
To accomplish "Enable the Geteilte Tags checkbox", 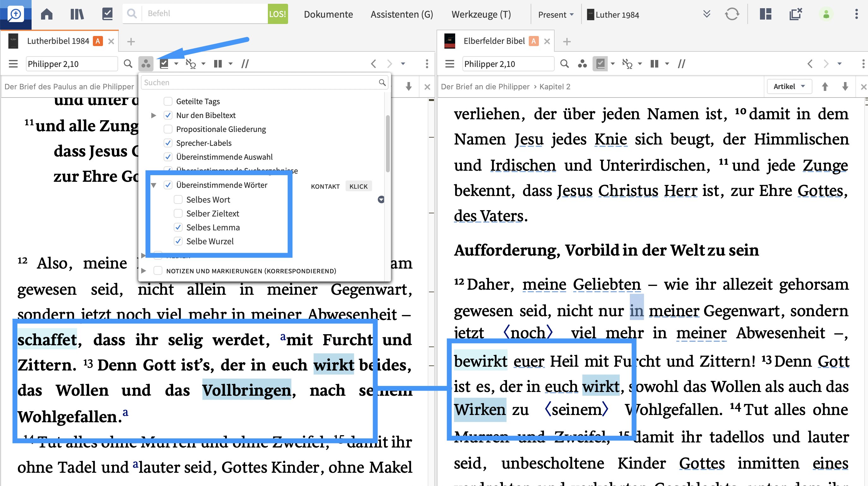I will tap(168, 101).
